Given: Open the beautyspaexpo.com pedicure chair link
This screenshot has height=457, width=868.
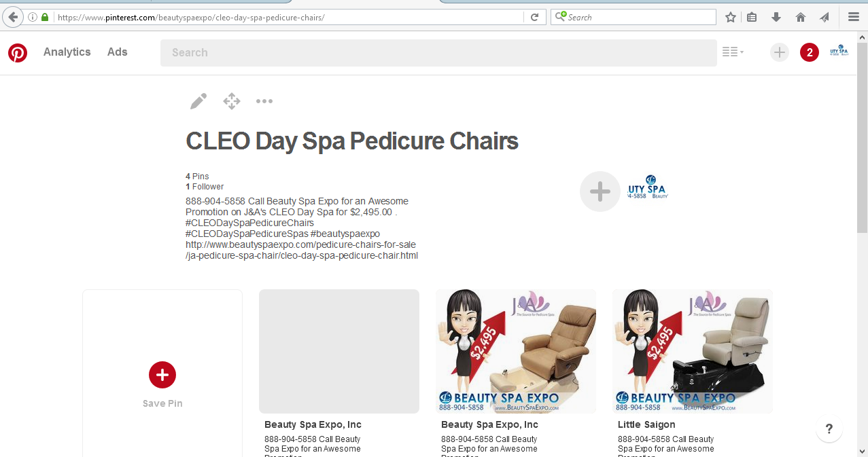Looking at the screenshot, I should tap(302, 250).
